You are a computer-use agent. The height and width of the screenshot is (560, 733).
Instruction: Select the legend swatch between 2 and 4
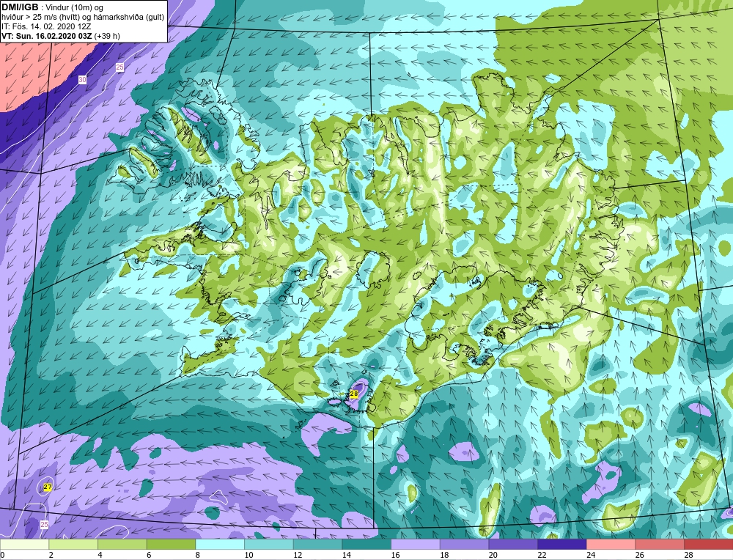pyautogui.click(x=73, y=545)
